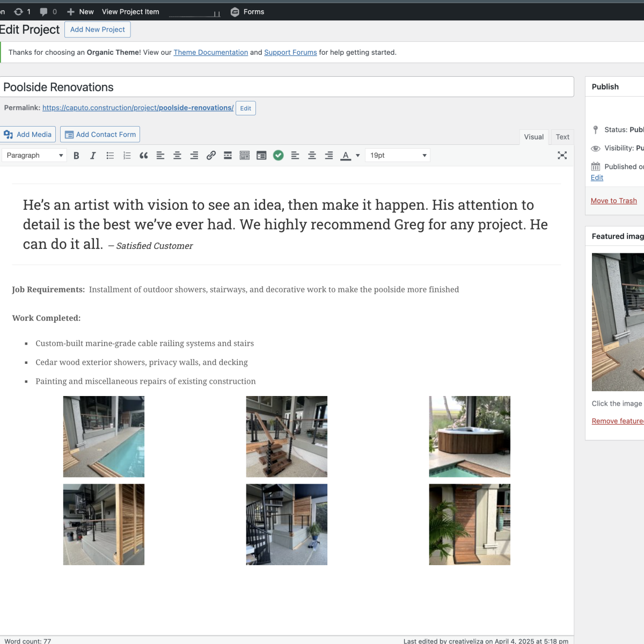
Task: Switch to the Text editor tab
Action: [562, 137]
